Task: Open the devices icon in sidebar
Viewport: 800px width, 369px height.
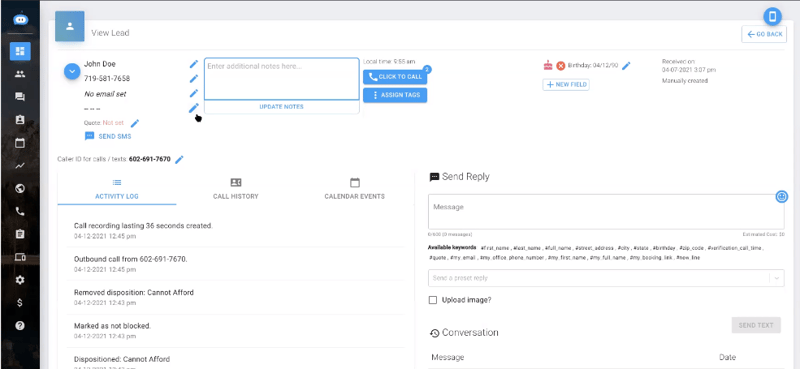Action: click(20, 257)
